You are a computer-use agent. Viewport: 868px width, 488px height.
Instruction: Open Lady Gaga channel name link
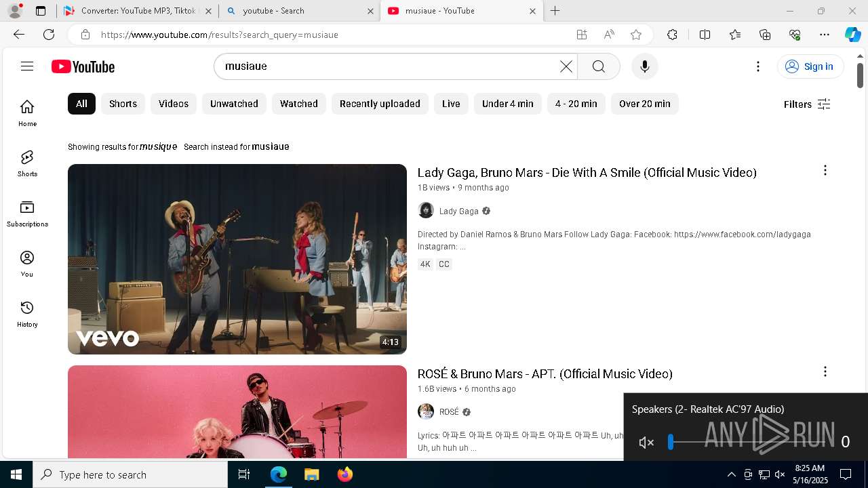[459, 211]
